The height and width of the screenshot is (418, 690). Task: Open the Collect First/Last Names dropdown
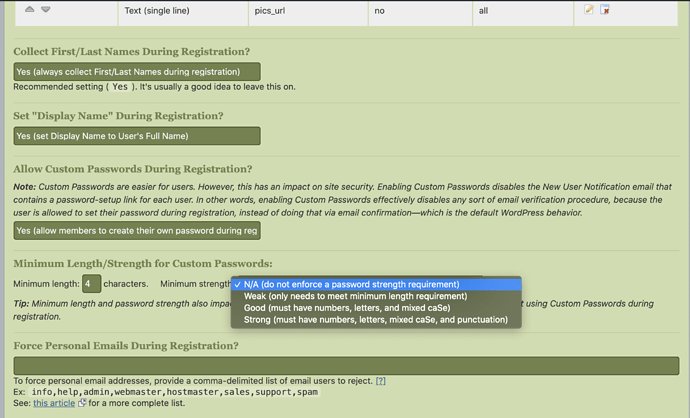pos(137,72)
